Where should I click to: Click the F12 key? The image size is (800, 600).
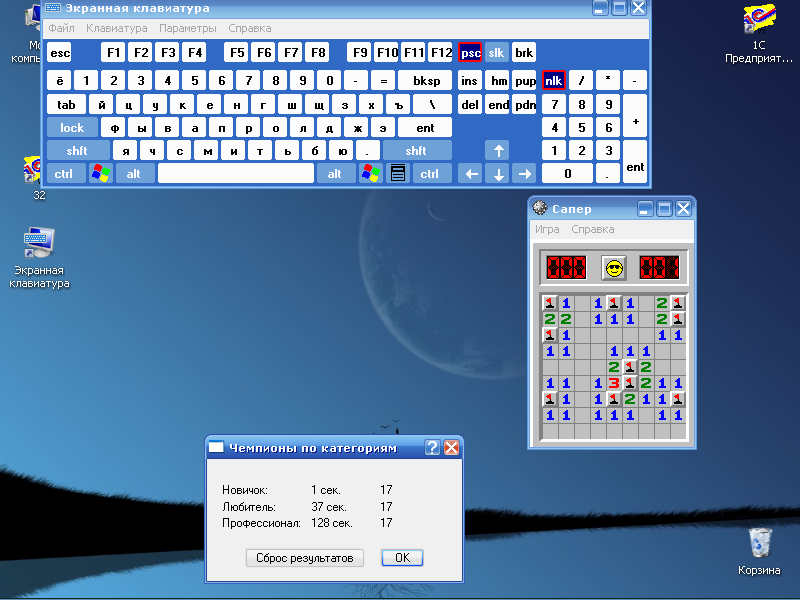tap(440, 53)
